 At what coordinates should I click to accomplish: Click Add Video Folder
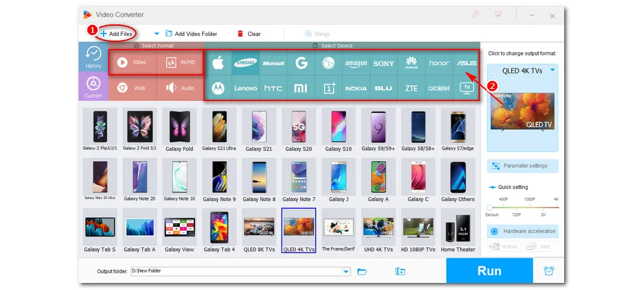click(191, 34)
